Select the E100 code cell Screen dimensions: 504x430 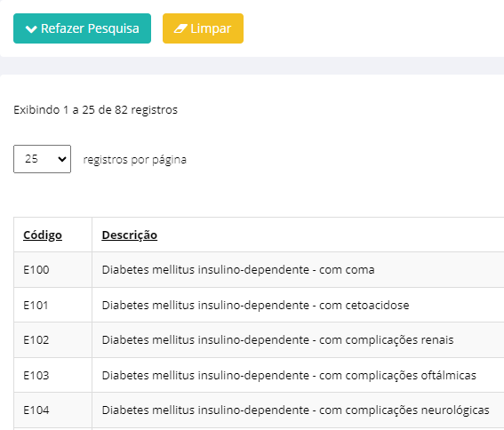pos(52,269)
